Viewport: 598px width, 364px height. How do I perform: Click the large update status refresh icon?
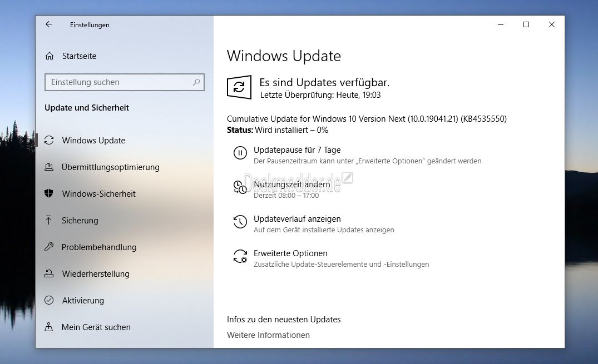[239, 87]
